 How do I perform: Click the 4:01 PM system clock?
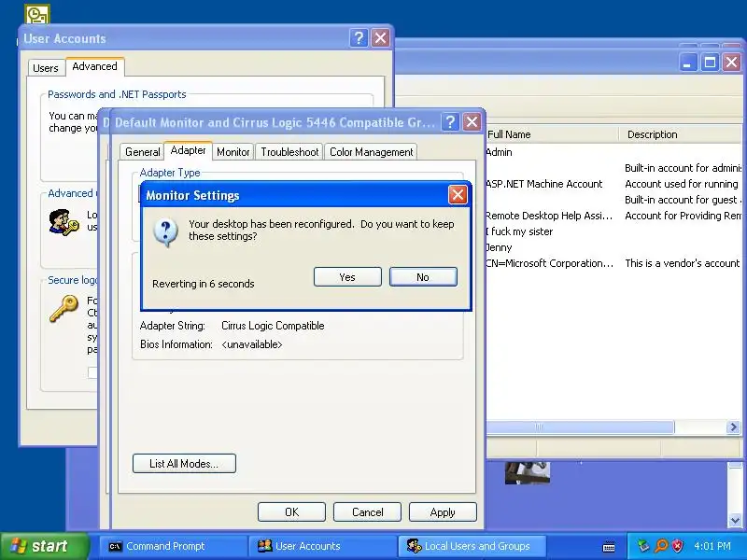click(712, 546)
